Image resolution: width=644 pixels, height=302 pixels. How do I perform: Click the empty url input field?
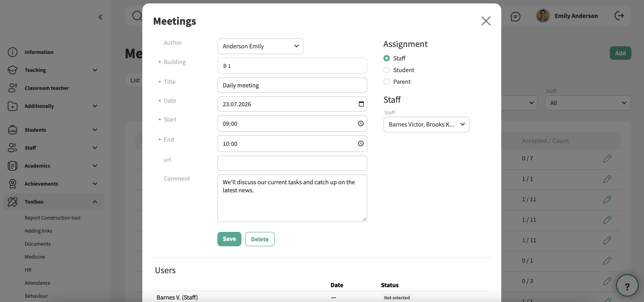tap(292, 163)
